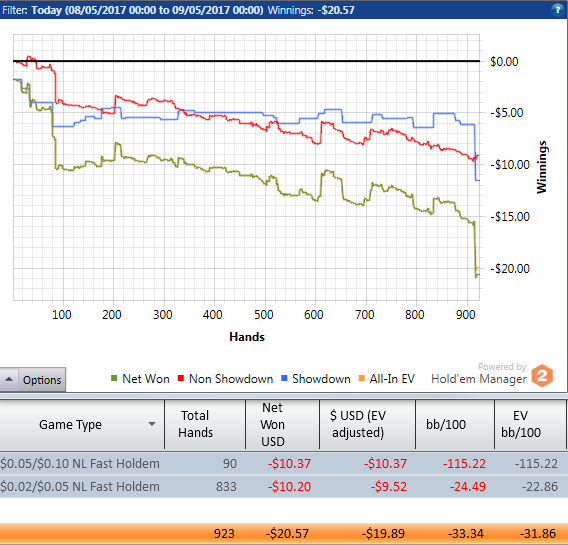The image size is (568, 545).
Task: Collapse the graph using the up arrow button
Action: click(x=9, y=380)
